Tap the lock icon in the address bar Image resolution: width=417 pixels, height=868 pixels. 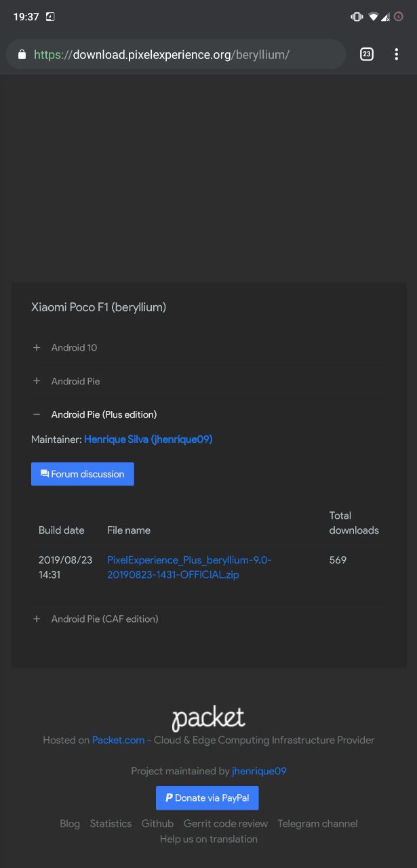[22, 55]
